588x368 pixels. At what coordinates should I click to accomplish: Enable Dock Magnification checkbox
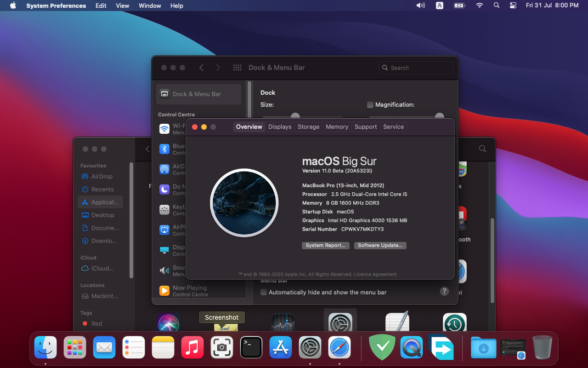pos(370,105)
